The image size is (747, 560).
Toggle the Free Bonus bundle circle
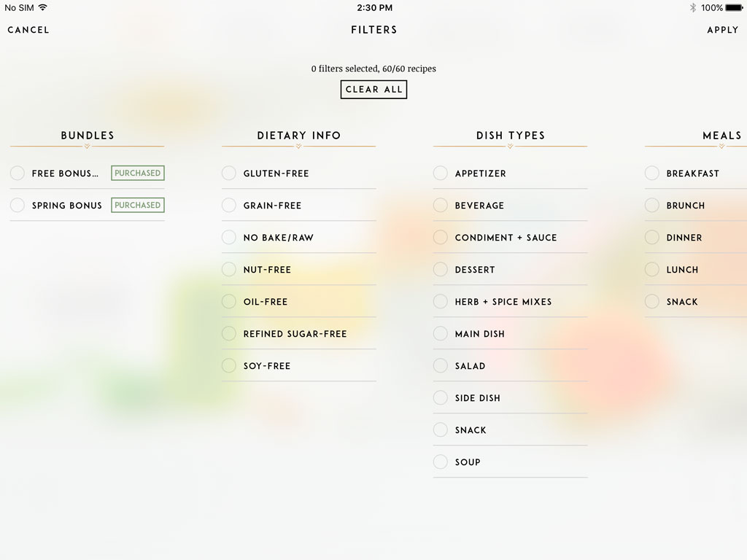coord(18,173)
